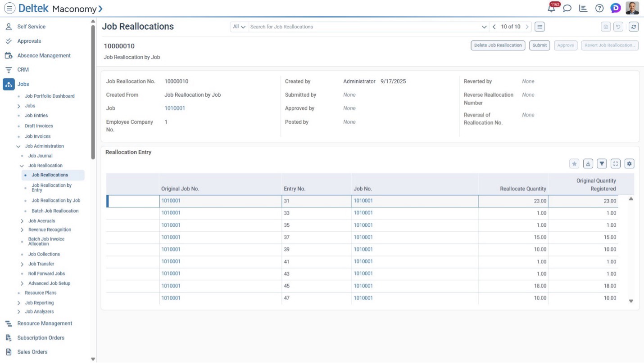This screenshot has height=364, width=644.
Task: Collapse the Job Administration section
Action: tap(18, 146)
